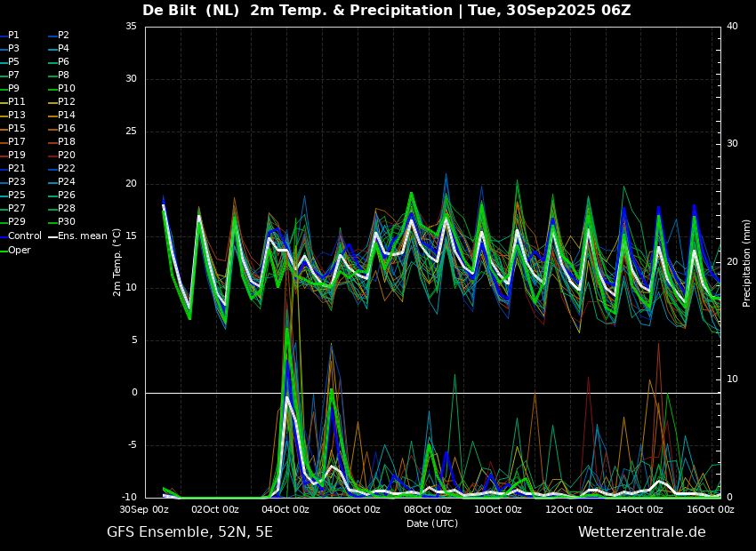Click the Date (UTC) axis label
Viewport: 756px width, 551px height.
(432, 523)
